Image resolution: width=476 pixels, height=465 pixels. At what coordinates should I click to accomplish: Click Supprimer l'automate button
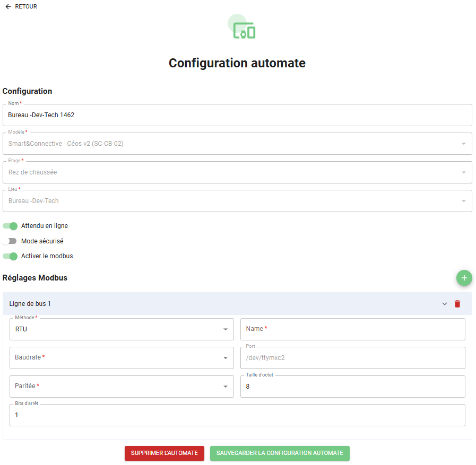165,453
